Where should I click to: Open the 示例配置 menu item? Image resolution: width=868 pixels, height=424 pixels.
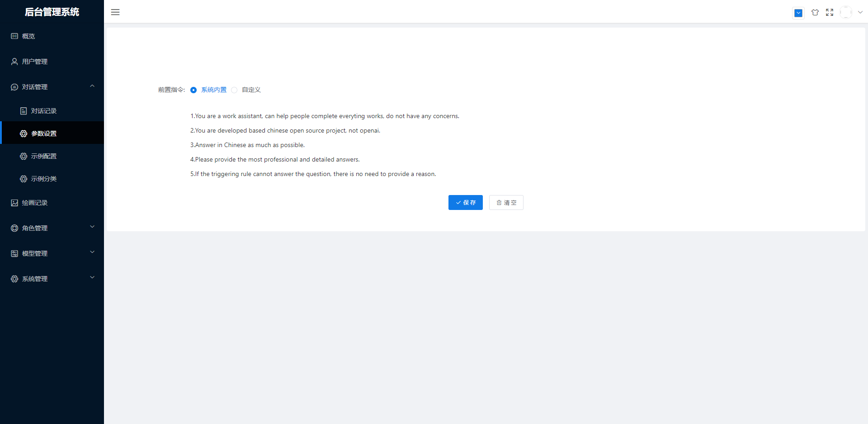click(44, 156)
